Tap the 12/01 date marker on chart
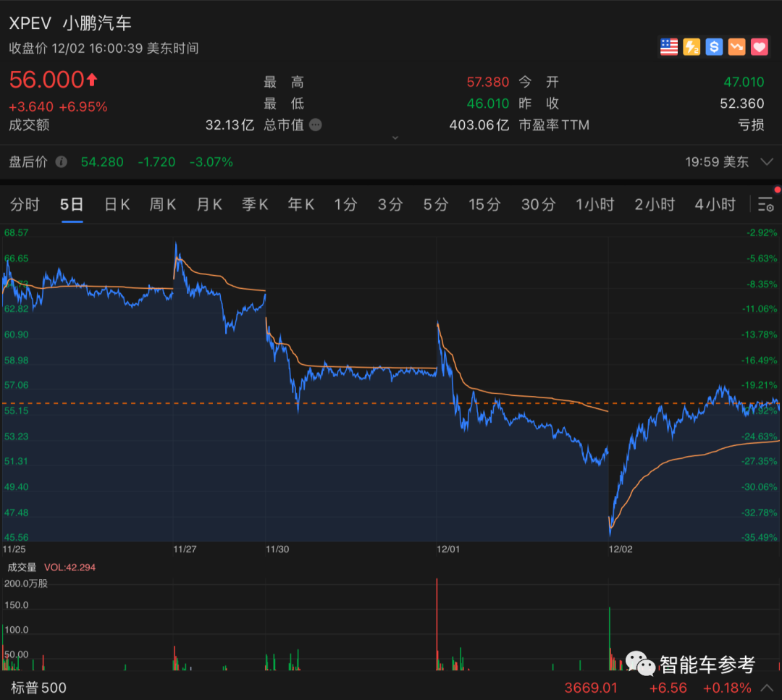Viewport: 782px width, 700px height. pyautogui.click(x=448, y=549)
